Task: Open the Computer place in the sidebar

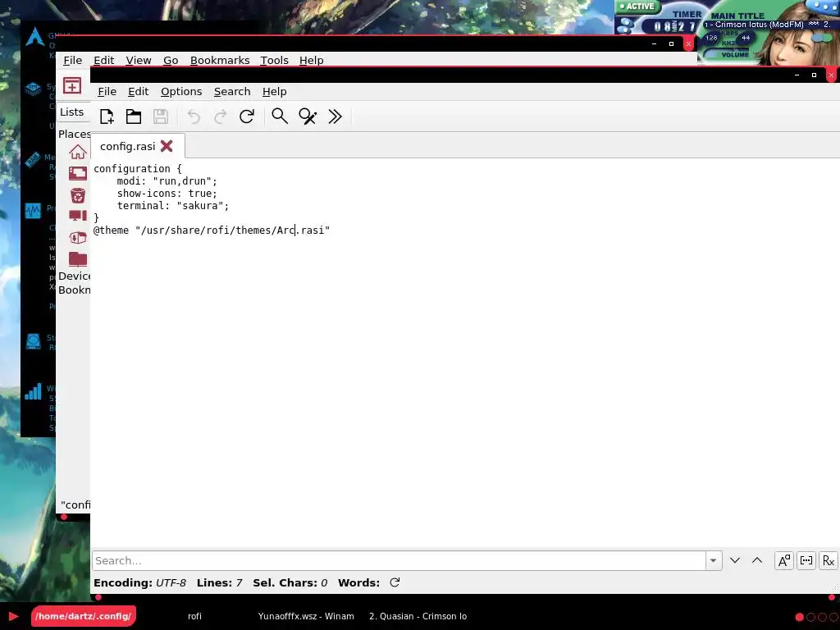Action: tap(78, 216)
